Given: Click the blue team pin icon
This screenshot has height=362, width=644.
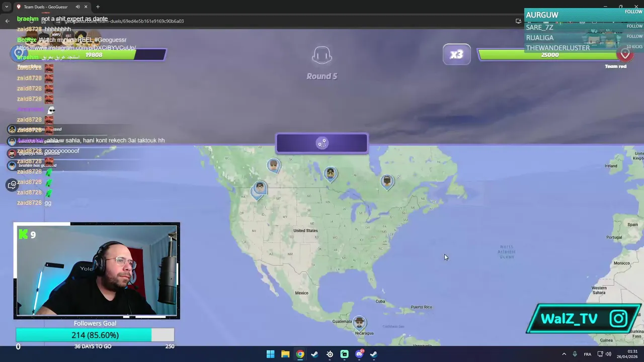Looking at the screenshot, I should click(x=19, y=53).
